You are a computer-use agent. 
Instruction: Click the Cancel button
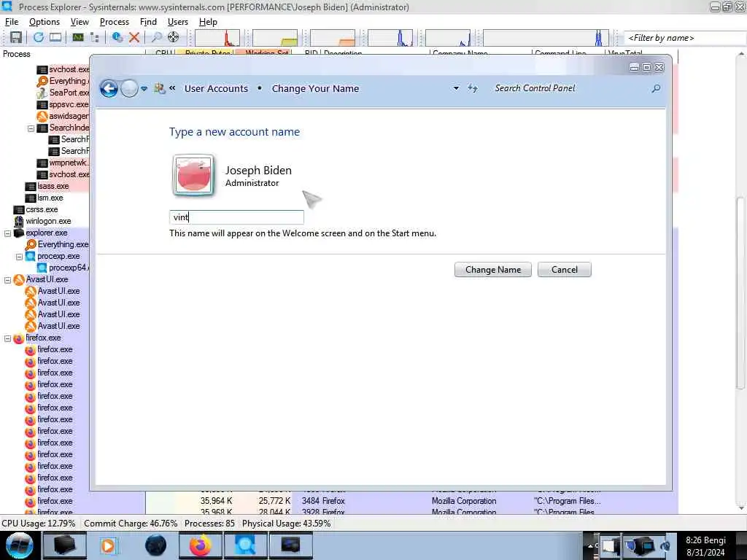(x=564, y=270)
